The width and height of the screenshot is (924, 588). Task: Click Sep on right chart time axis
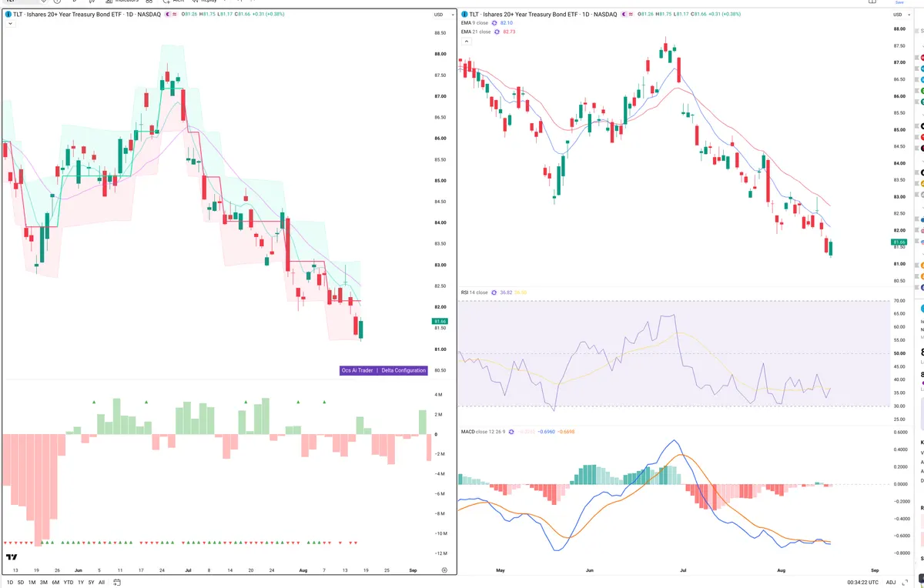click(874, 570)
